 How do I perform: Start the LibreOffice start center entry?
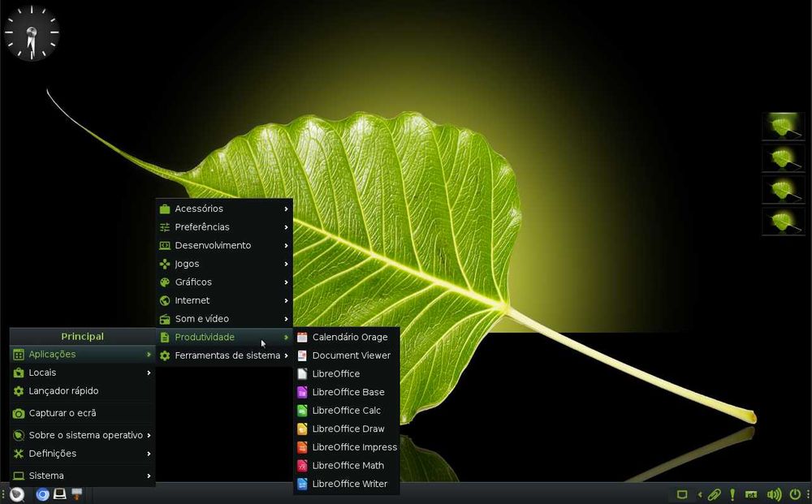point(347,373)
